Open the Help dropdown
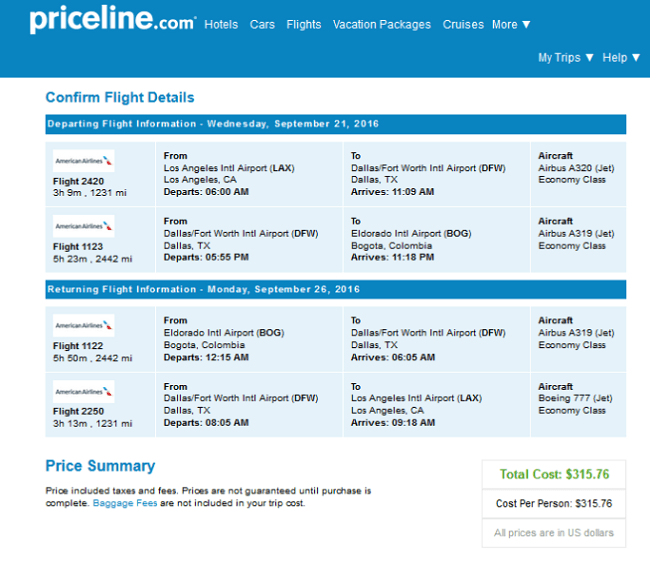 621,57
